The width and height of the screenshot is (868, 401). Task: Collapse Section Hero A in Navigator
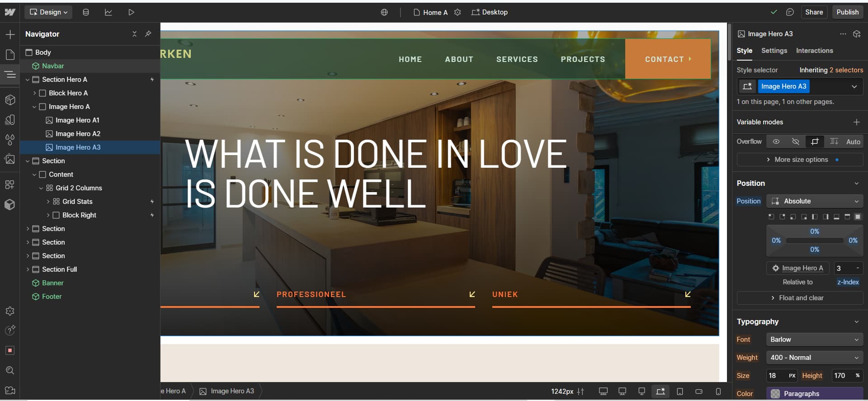28,80
